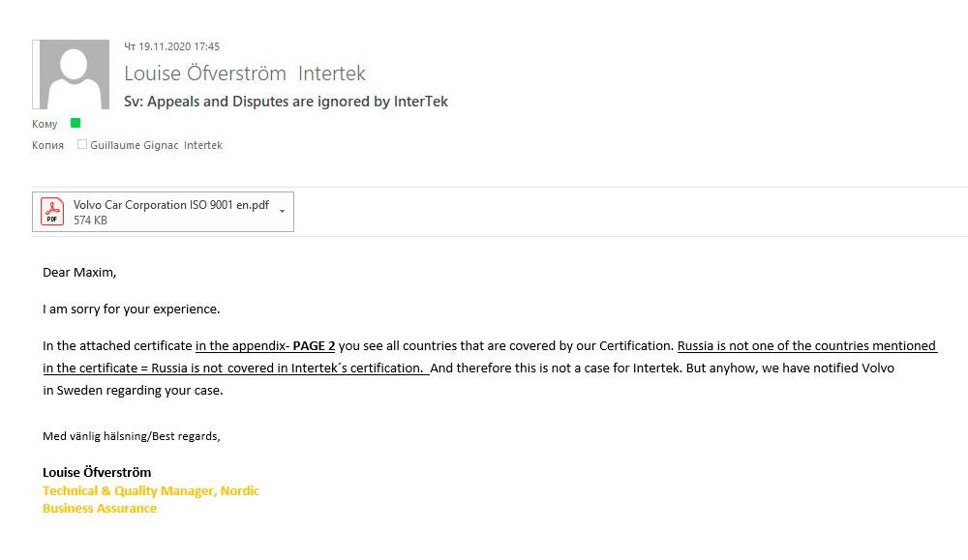Click the sender avatar placeholder picture
Screen dimensions: 968x560
click(x=71, y=74)
